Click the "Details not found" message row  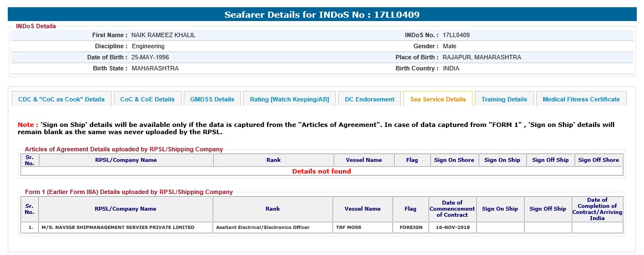321,171
